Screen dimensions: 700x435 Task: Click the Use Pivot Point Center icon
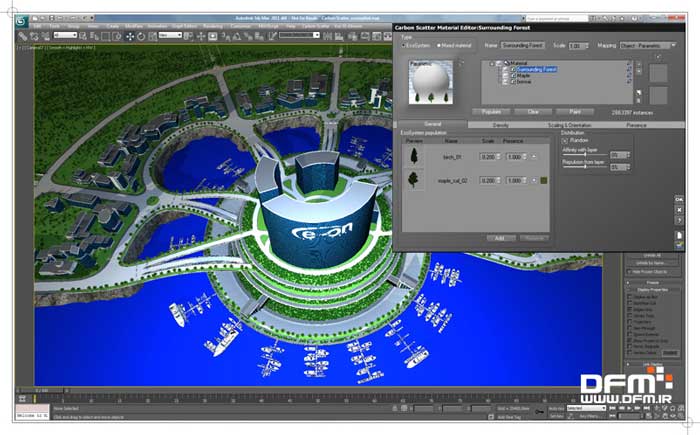[x=188, y=36]
